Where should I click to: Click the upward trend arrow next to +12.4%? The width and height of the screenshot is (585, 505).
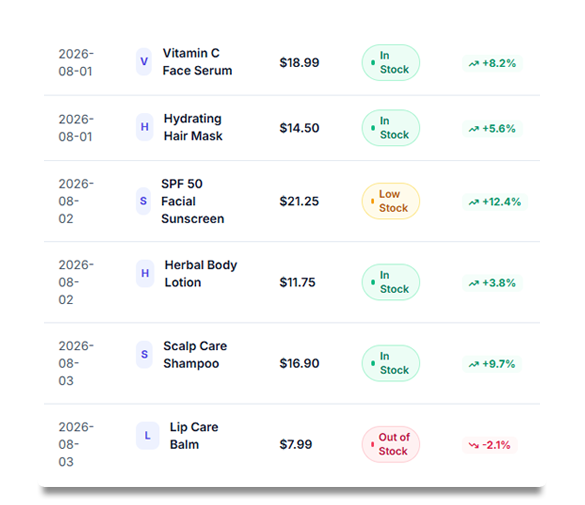[473, 202]
